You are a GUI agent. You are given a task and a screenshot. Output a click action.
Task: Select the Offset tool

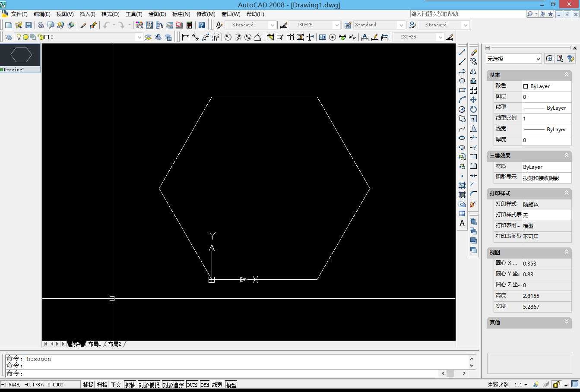pyautogui.click(x=473, y=81)
